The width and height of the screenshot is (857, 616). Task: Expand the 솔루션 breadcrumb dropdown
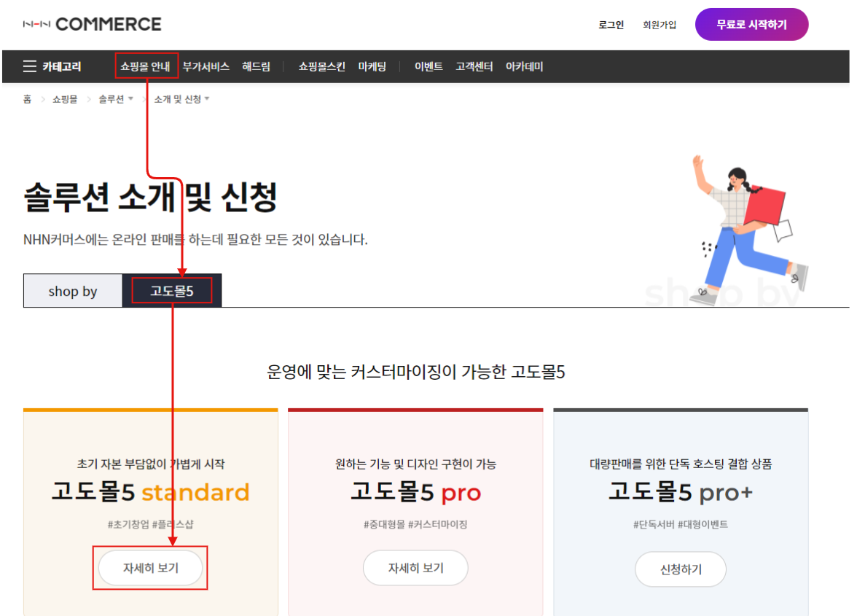point(115,99)
